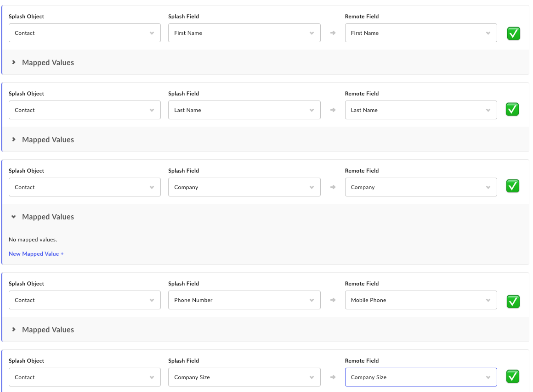Click the green checkmark in Company row
Screen dimensions: 533x392
coord(513,186)
